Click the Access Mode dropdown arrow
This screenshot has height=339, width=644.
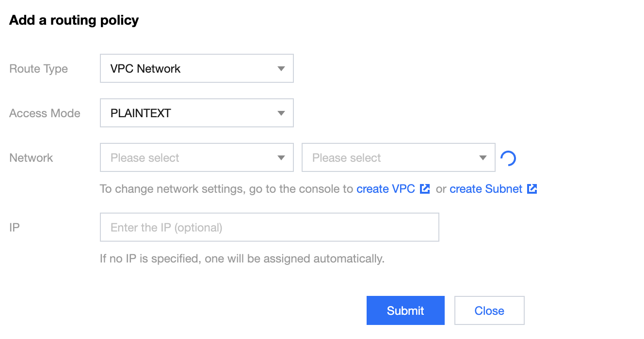(x=281, y=113)
